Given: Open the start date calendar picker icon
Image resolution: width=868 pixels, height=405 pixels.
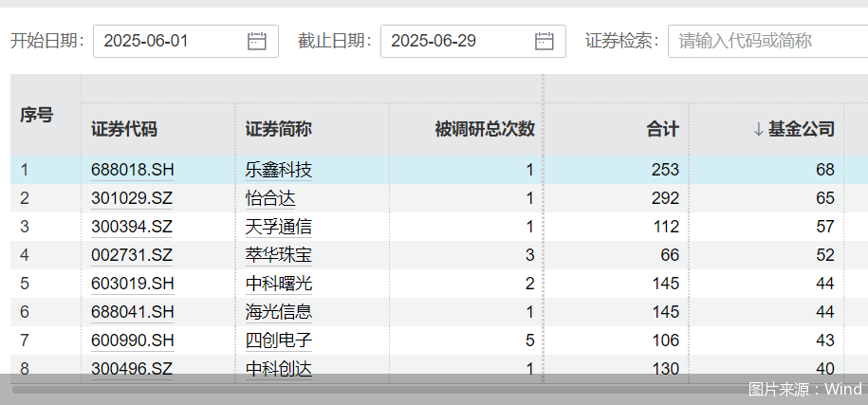Looking at the screenshot, I should 256,41.
